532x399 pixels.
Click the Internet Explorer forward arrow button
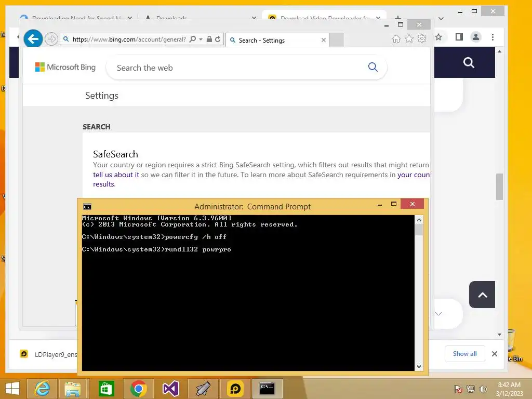point(51,39)
